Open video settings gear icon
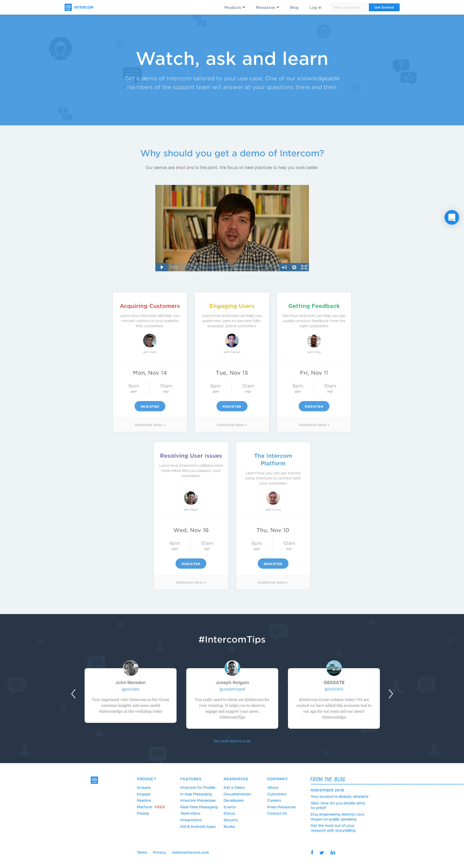Viewport: 464px width, 868px height. 294,267
